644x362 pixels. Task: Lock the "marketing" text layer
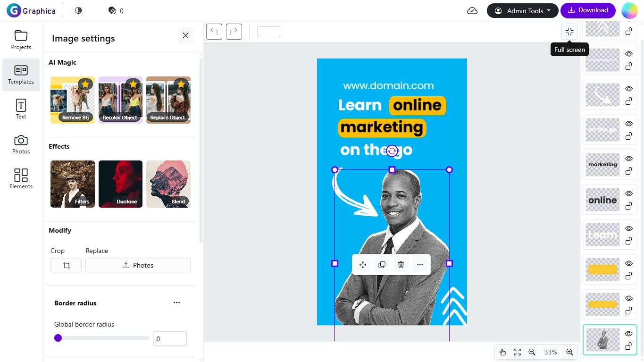(x=629, y=171)
